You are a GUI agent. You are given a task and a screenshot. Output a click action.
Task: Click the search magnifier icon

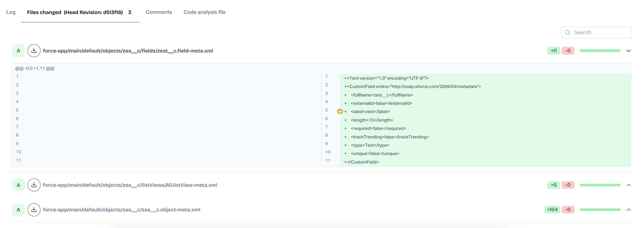coord(567,32)
